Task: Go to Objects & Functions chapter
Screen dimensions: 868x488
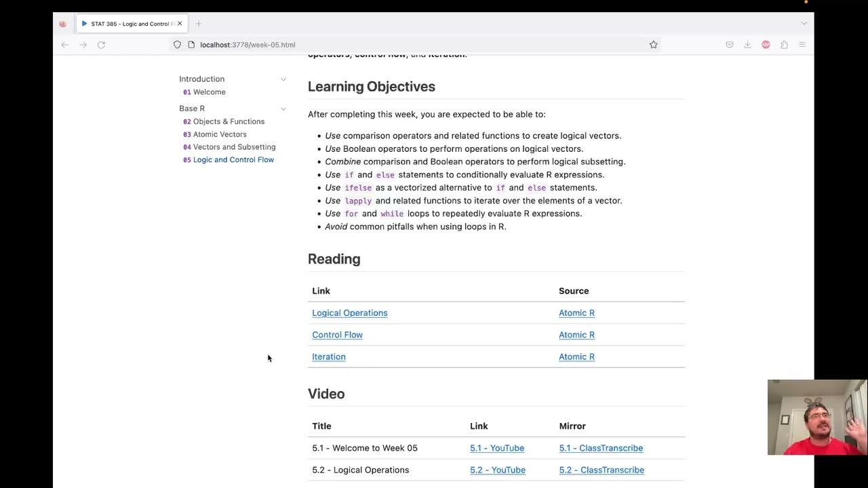Action: [x=229, y=121]
